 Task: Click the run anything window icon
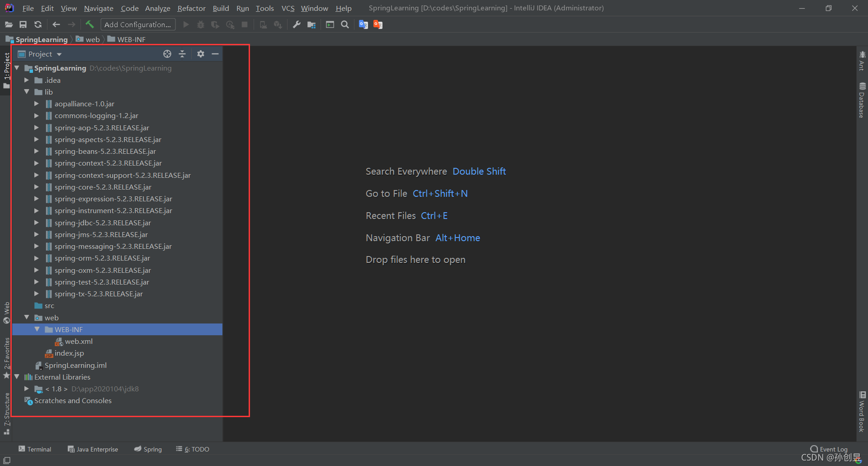[x=330, y=24]
